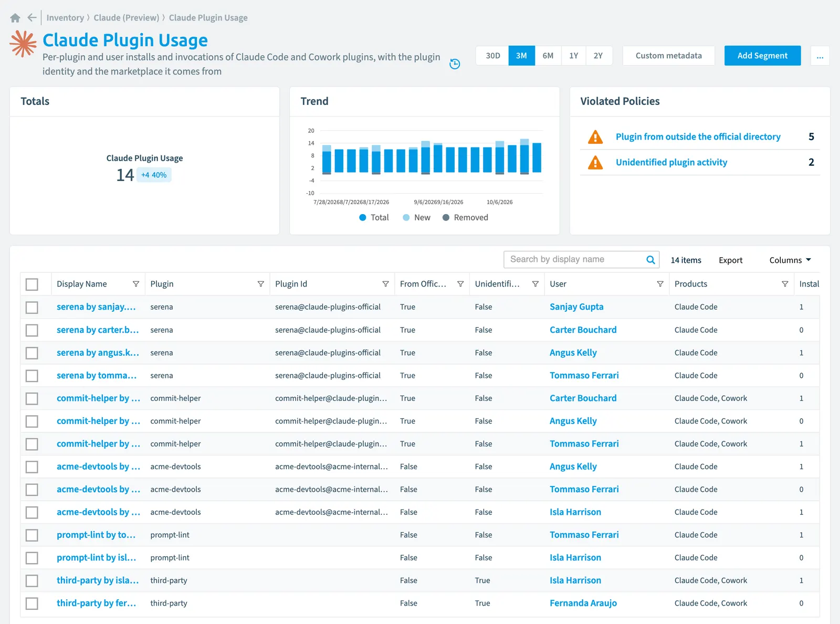840x624 pixels.
Task: Open the history clock icon
Action: 455,64
